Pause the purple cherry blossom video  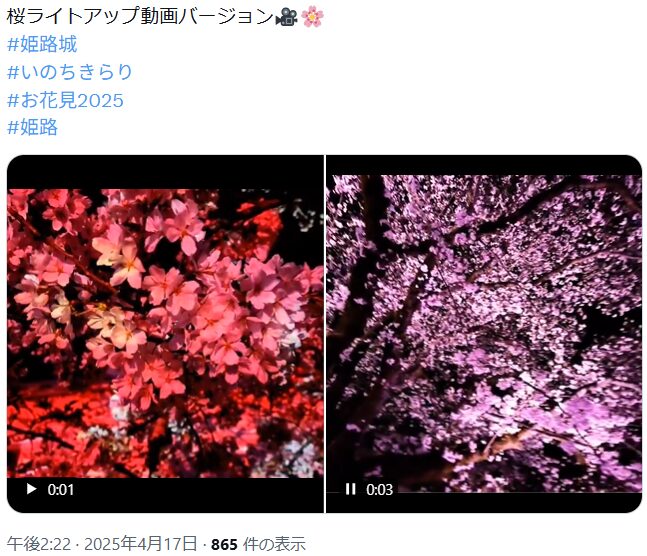pyautogui.click(x=350, y=489)
